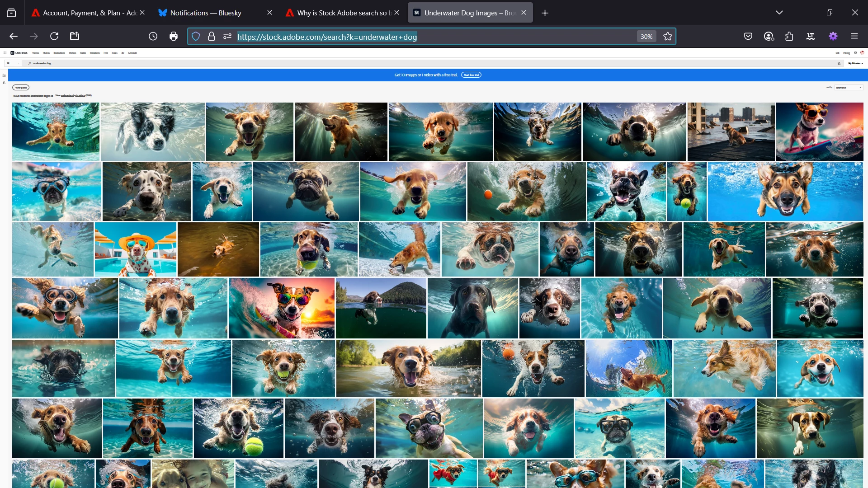Bookmark this page with star icon

coord(668,37)
